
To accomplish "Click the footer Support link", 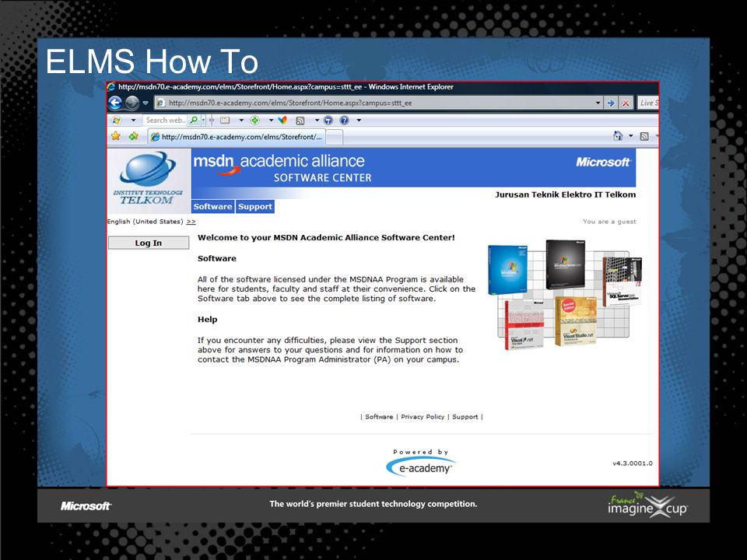I will coord(465,417).
